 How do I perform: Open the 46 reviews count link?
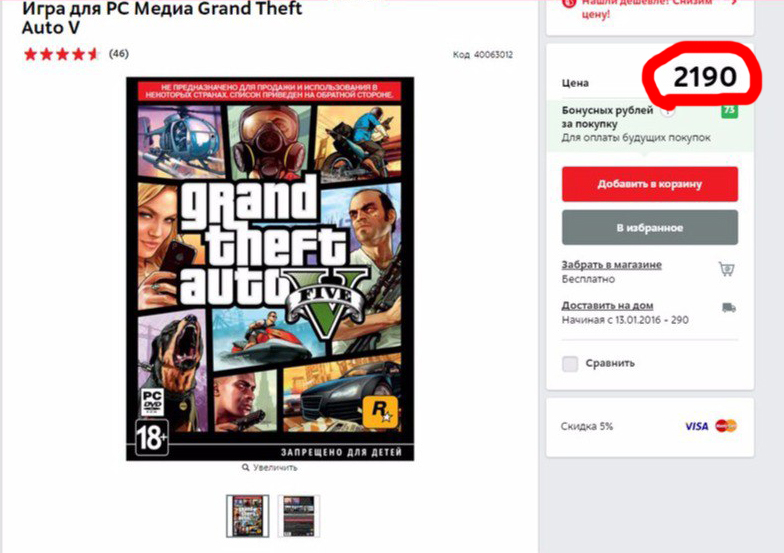click(118, 54)
